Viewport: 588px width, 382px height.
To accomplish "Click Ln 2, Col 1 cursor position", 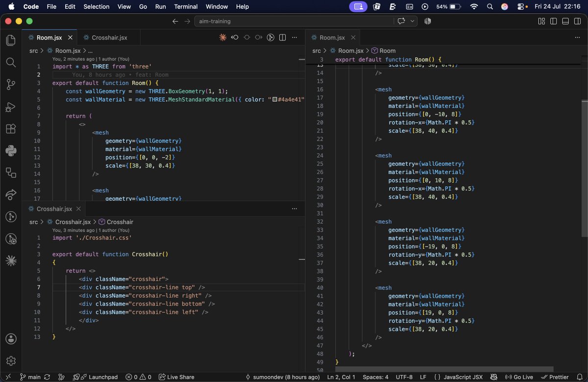I will [x=342, y=377].
